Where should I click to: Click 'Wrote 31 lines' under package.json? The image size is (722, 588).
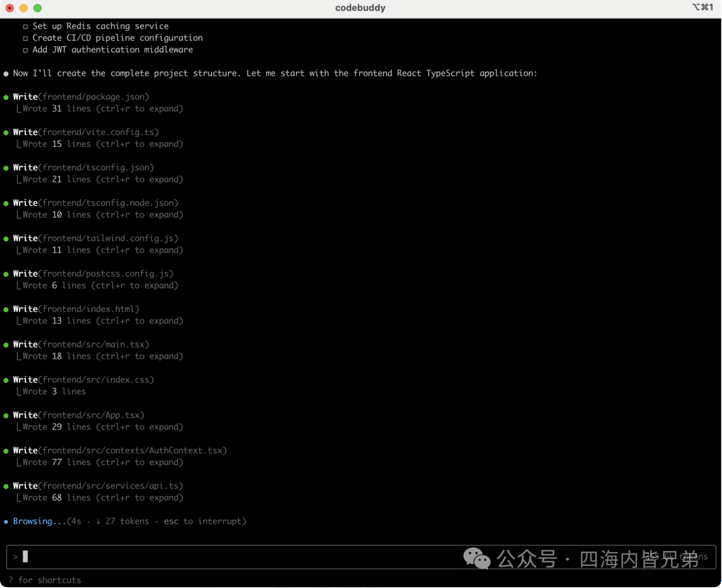click(x=57, y=109)
